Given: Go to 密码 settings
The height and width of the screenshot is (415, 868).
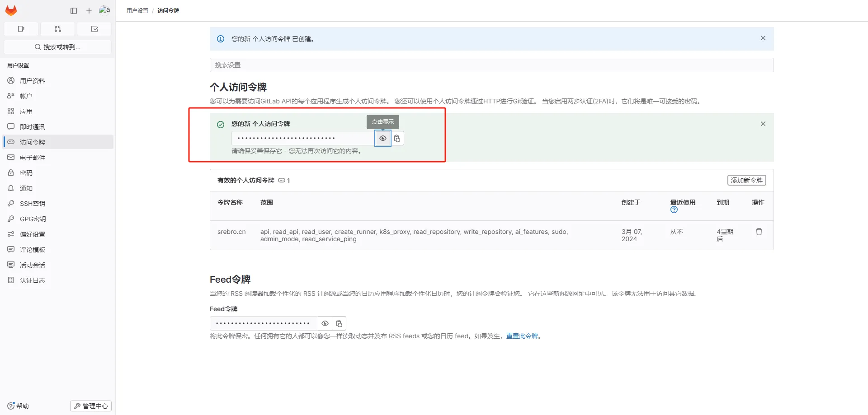Looking at the screenshot, I should (58, 173).
